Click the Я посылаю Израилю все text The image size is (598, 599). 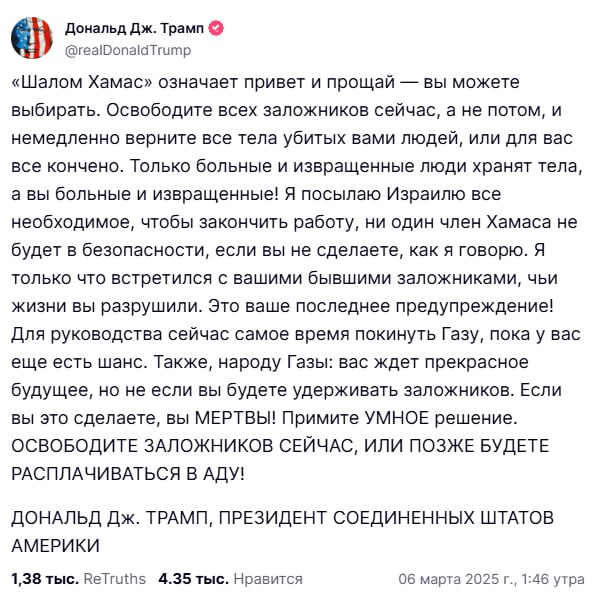tap(392, 194)
